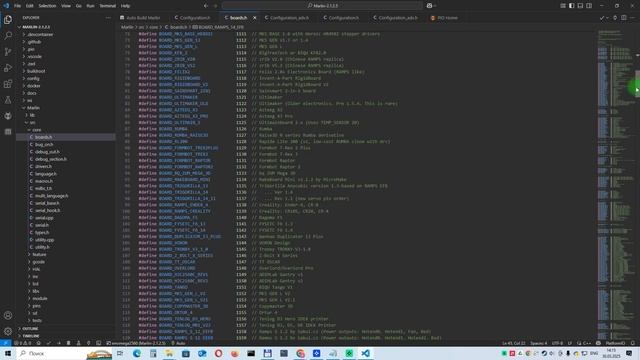640x360 pixels.
Task: Click the command center search field
Action: (322, 6)
